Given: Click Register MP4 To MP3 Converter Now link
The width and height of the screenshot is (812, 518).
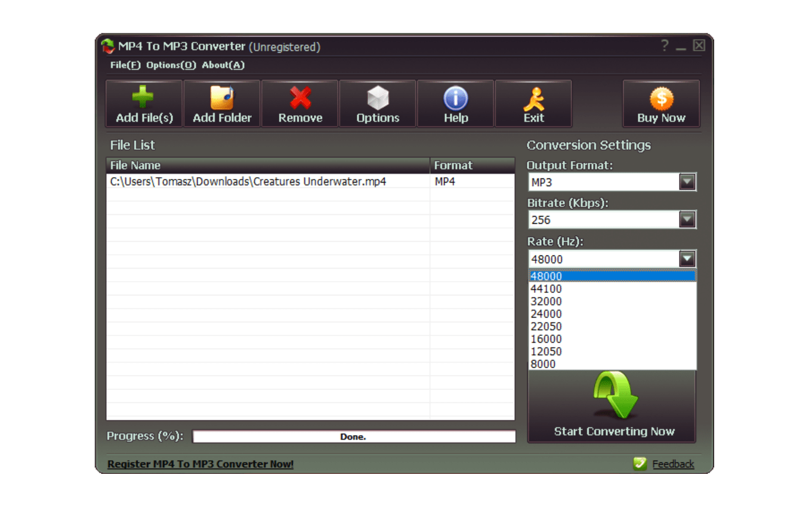Looking at the screenshot, I should (x=200, y=464).
